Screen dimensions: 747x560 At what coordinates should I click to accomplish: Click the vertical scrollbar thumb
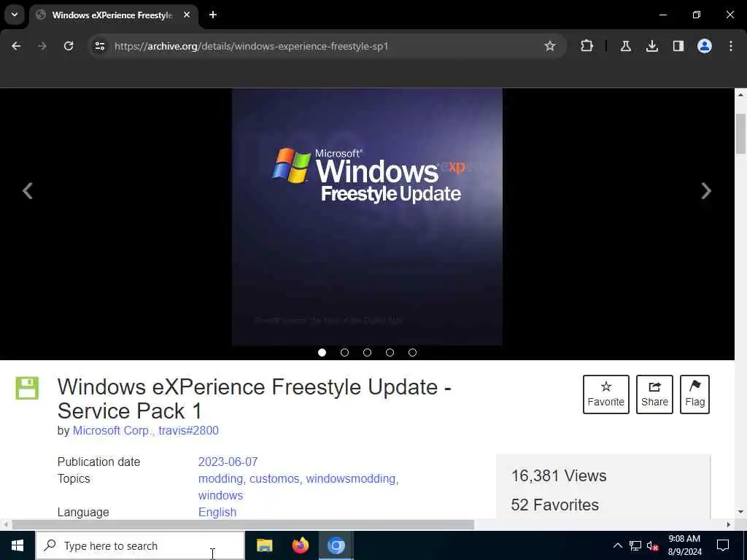(740, 134)
